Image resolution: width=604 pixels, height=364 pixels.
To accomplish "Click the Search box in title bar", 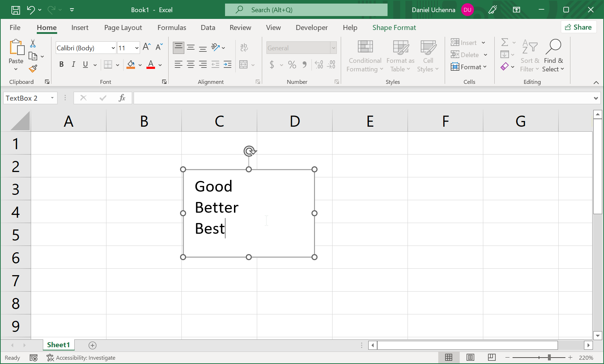I will point(306,10).
